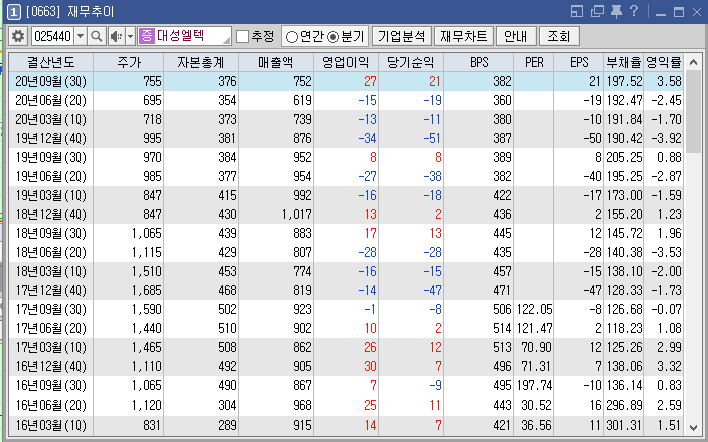
Task: Select row 19년03월(1Q)
Action: click(x=346, y=195)
